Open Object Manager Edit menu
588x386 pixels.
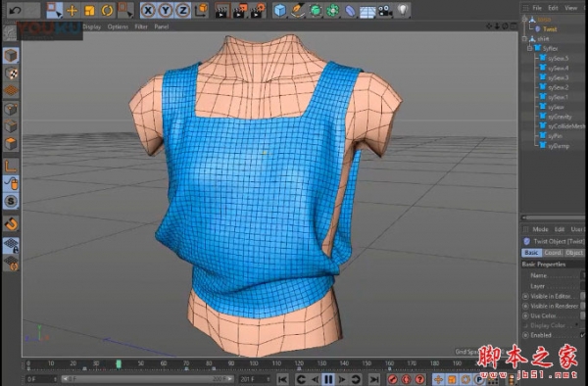(x=553, y=8)
